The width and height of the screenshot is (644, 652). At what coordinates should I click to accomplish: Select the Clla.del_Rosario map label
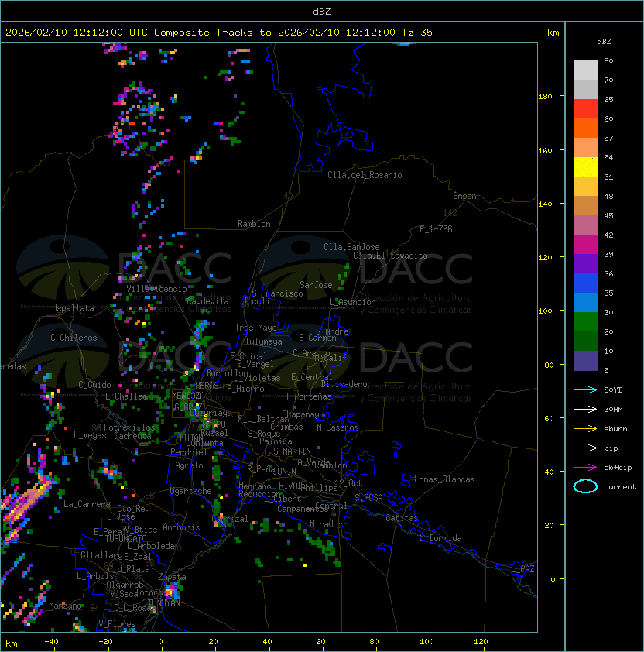tap(365, 175)
